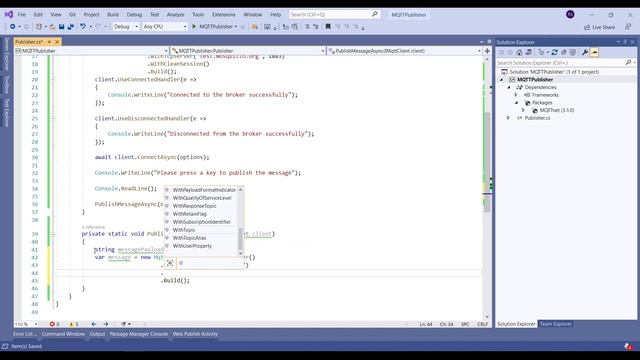Click the Live Share button
The height and width of the screenshot is (360, 640).
click(599, 27)
